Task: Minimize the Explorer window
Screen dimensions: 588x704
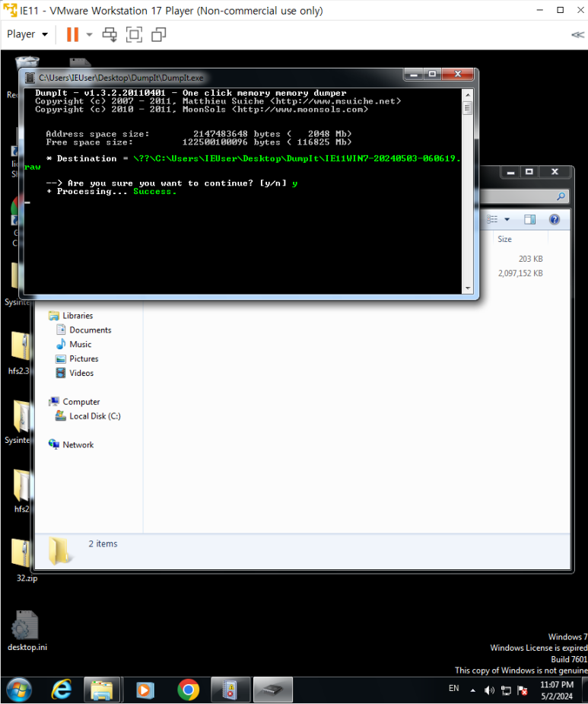Action: pos(511,172)
